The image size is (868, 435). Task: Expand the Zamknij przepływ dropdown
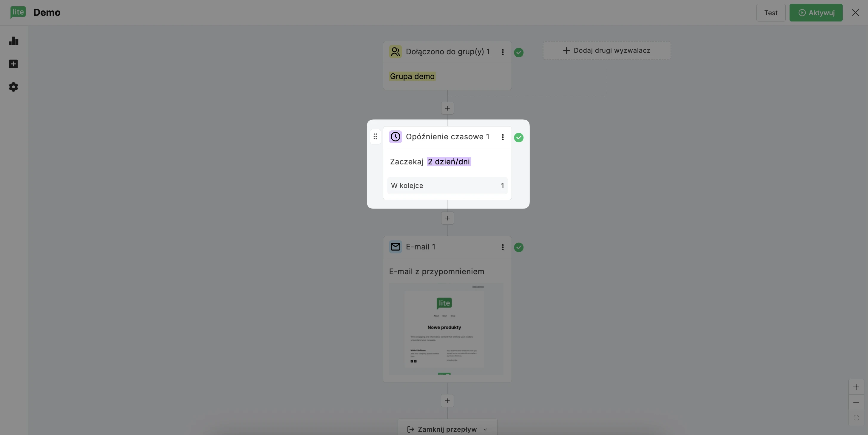pos(447,429)
